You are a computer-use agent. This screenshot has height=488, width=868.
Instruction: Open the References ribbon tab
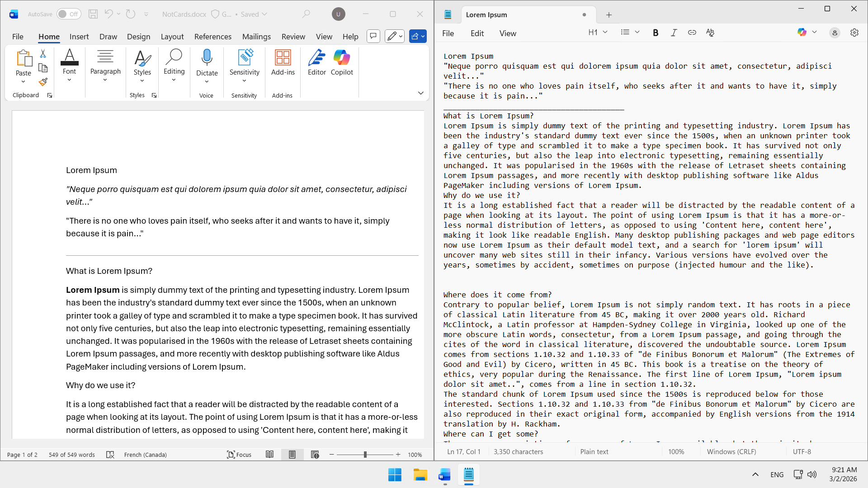point(212,37)
